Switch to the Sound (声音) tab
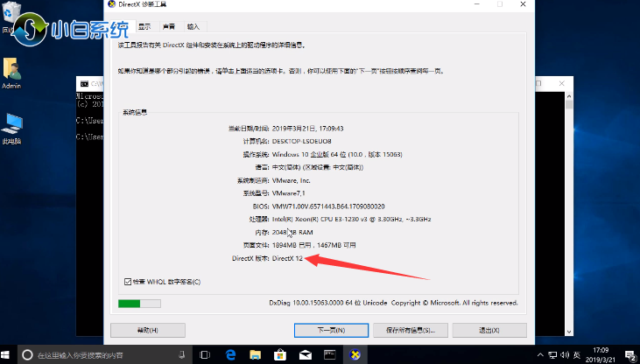The image size is (640, 364). 169,26
